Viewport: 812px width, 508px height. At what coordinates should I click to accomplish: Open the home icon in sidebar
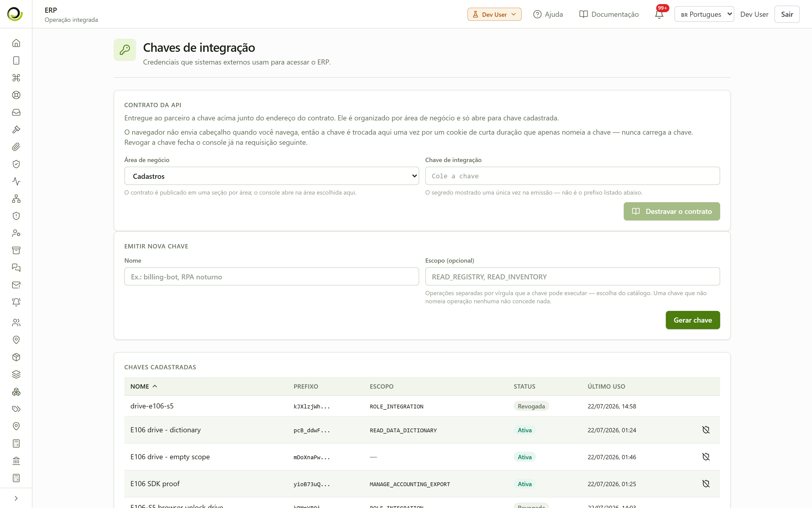(x=16, y=43)
